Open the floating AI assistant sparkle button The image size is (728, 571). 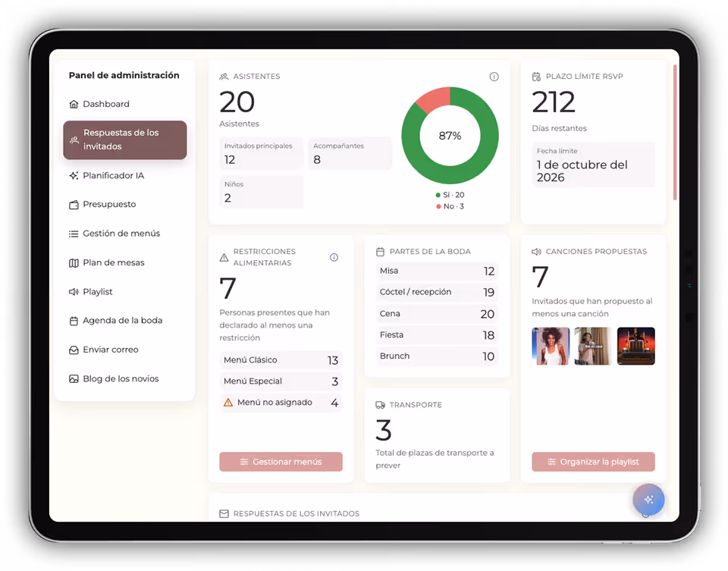(x=648, y=500)
